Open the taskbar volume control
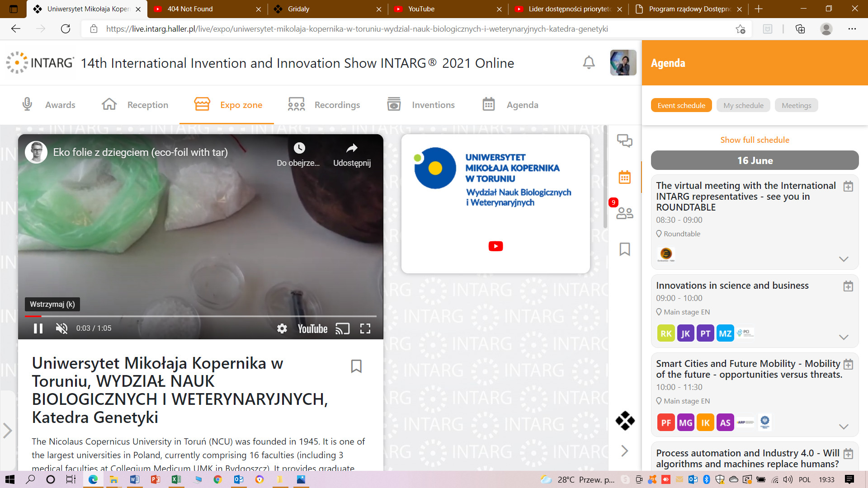Screen dimensions: 868x488 [x=788, y=479]
